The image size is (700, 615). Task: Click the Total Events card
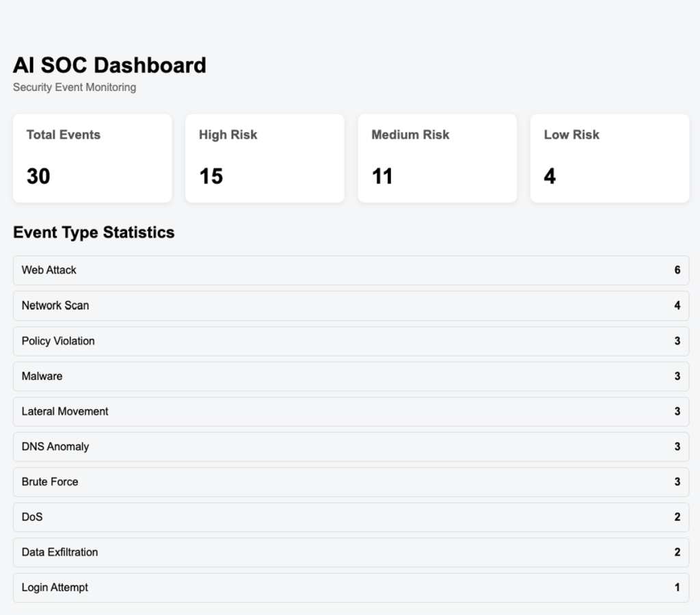pos(92,158)
